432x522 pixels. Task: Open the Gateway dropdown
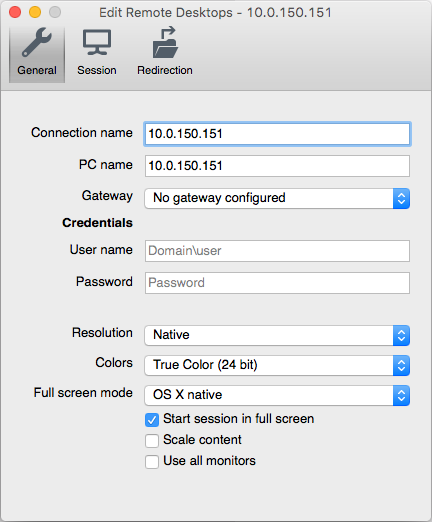pos(277,198)
